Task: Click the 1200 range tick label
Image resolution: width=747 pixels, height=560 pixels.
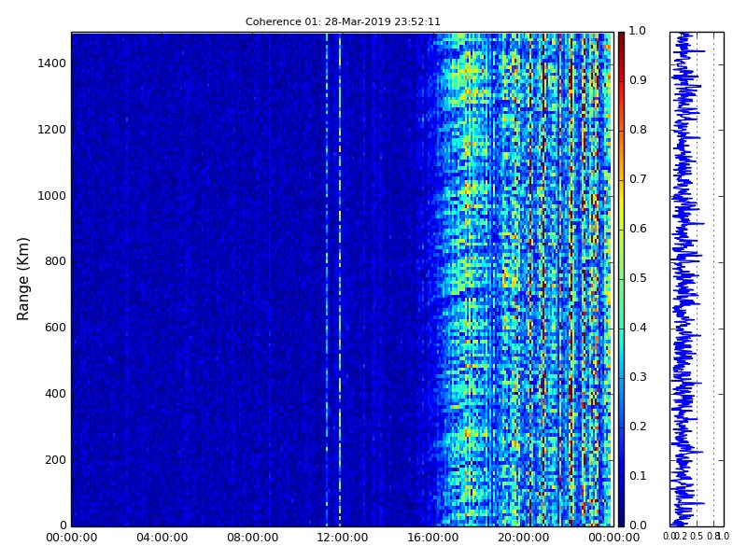Action: [x=52, y=130]
